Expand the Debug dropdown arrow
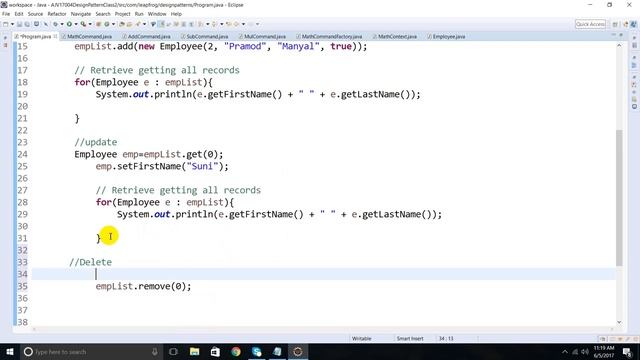Image resolution: width=640 pixels, height=360 pixels. [x=62, y=24]
